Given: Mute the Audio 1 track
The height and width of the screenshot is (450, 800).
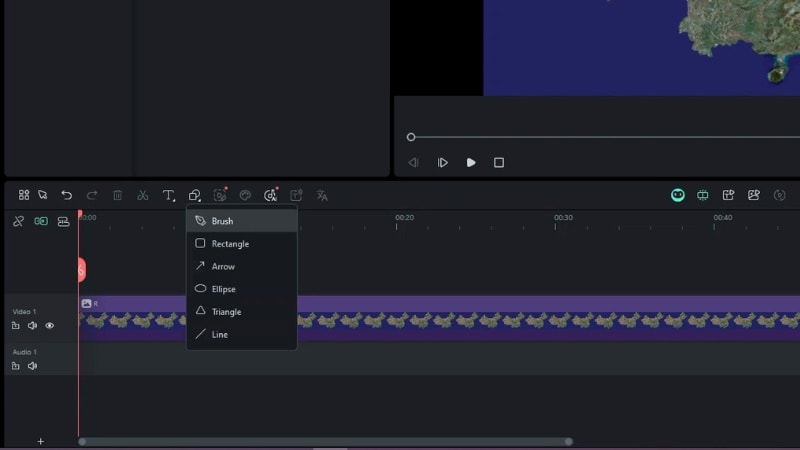Looking at the screenshot, I should tap(32, 366).
